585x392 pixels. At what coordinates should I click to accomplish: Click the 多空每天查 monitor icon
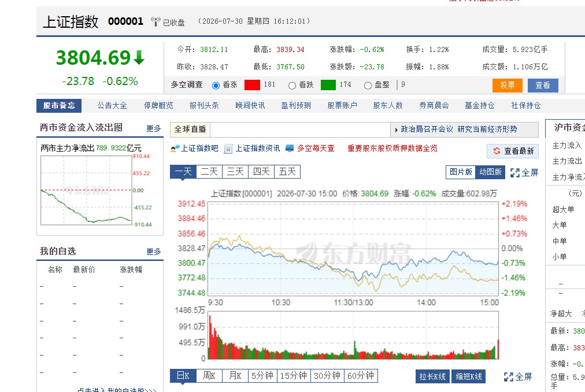(x=290, y=148)
